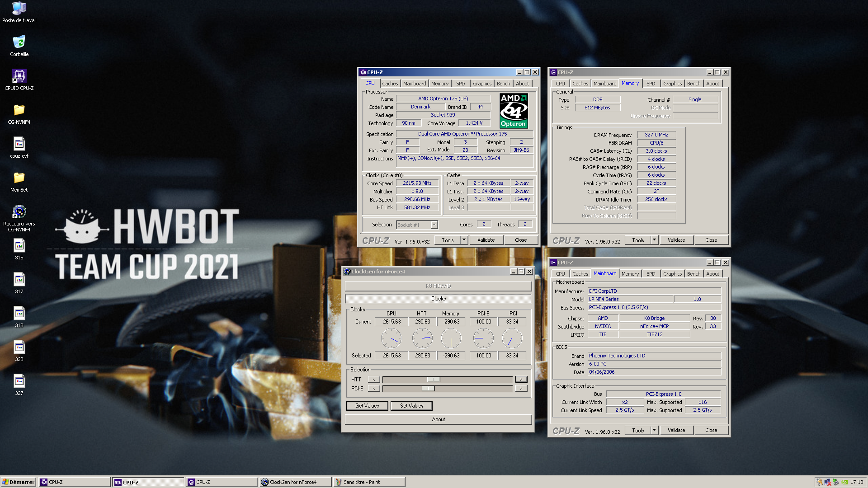The width and height of the screenshot is (868, 488).
Task: Click the DRAM Frequency value 327.0 MHz
Action: (656, 135)
